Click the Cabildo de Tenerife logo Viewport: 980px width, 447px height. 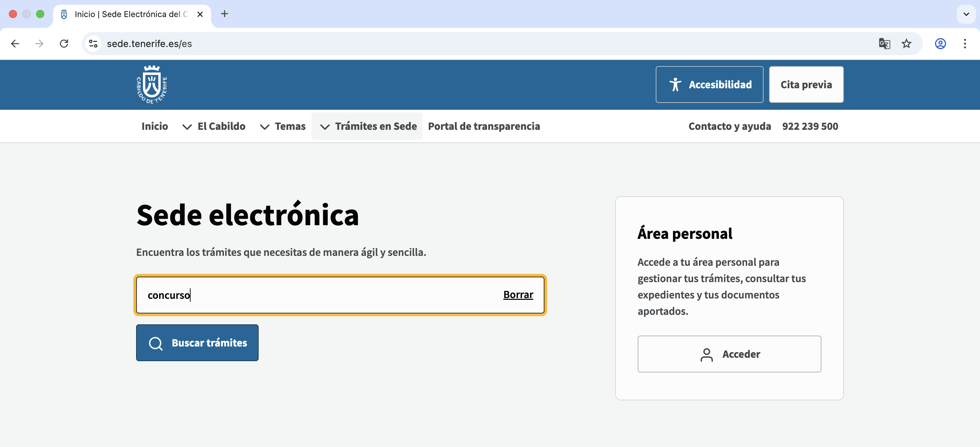click(x=152, y=84)
